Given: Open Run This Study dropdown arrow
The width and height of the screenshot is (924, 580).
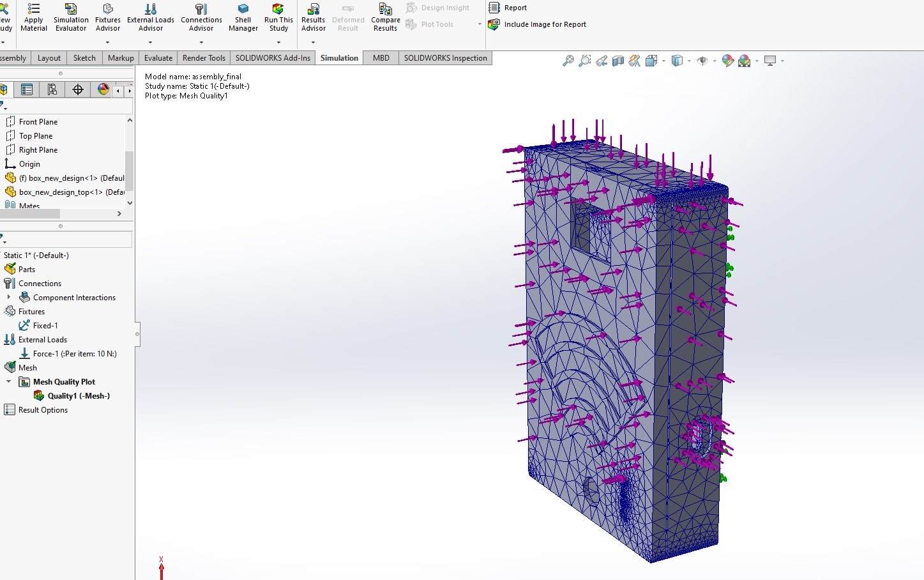Looking at the screenshot, I should pyautogui.click(x=278, y=42).
